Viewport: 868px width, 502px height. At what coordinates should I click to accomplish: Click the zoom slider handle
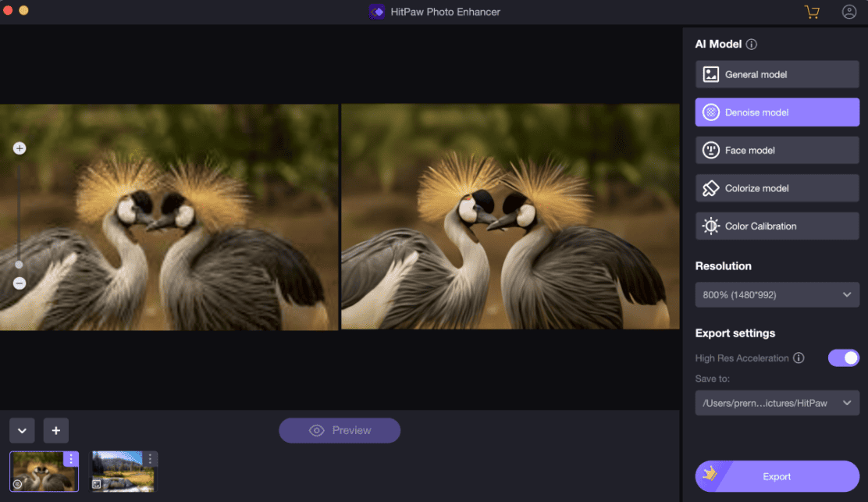(x=20, y=265)
